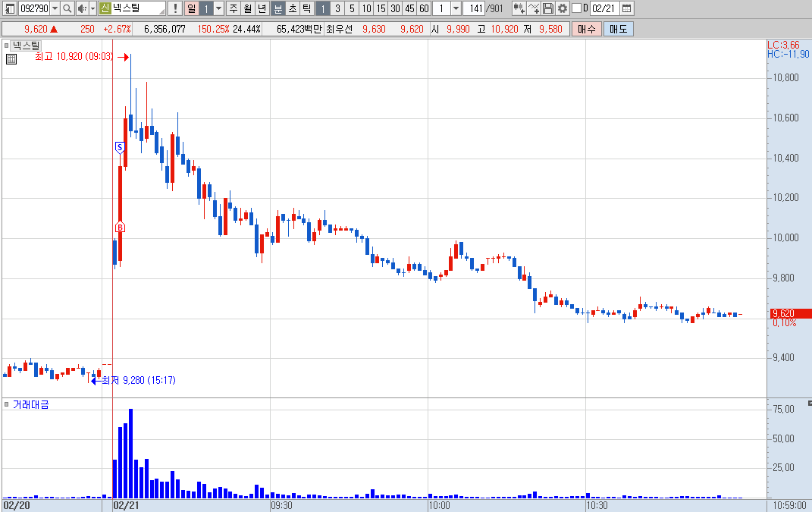Viewport: 812px width, 512px height.
Task: Click the speaker sound alert icon
Action: [82, 8]
